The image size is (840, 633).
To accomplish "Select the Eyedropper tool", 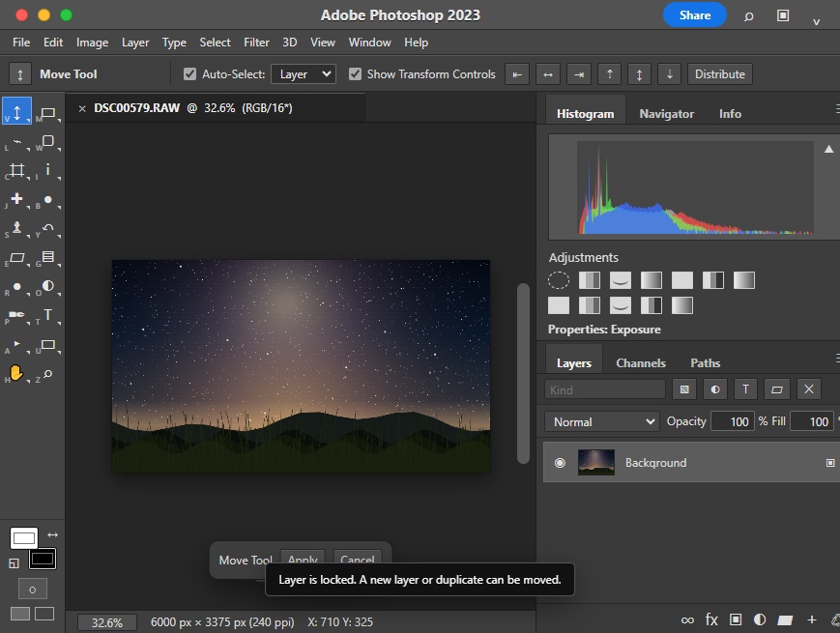I will click(47, 170).
